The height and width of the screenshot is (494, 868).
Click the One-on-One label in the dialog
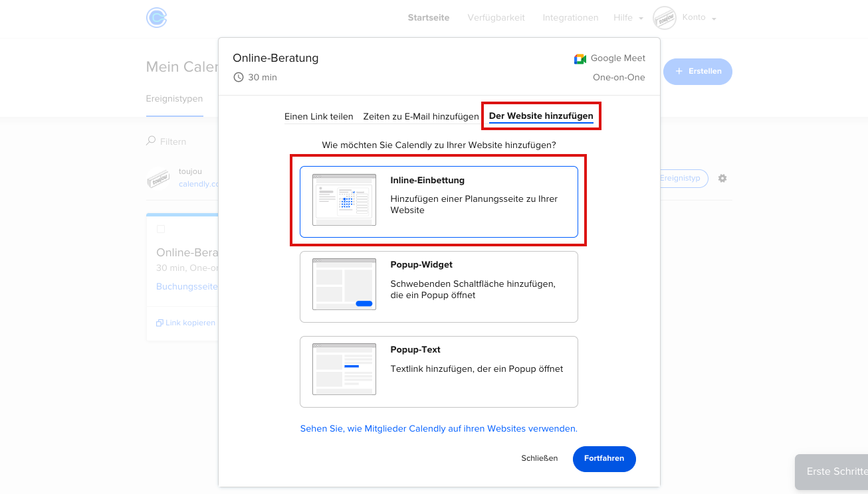(619, 77)
